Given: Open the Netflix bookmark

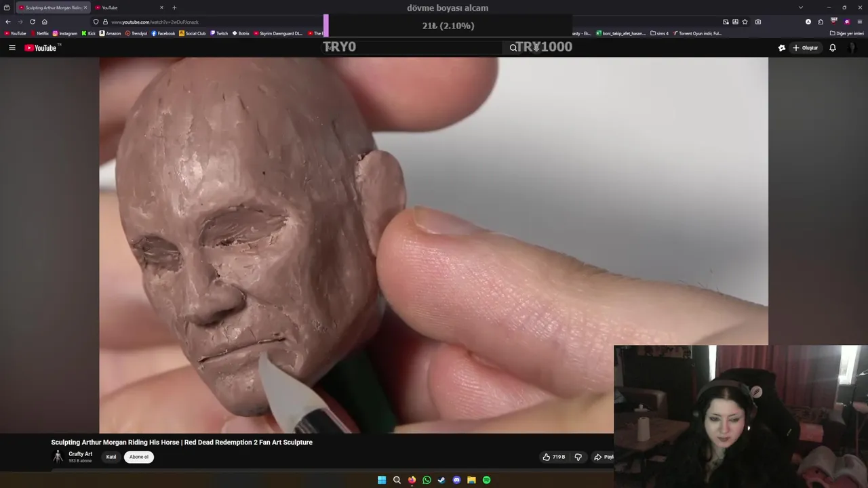Looking at the screenshot, I should (x=39, y=33).
